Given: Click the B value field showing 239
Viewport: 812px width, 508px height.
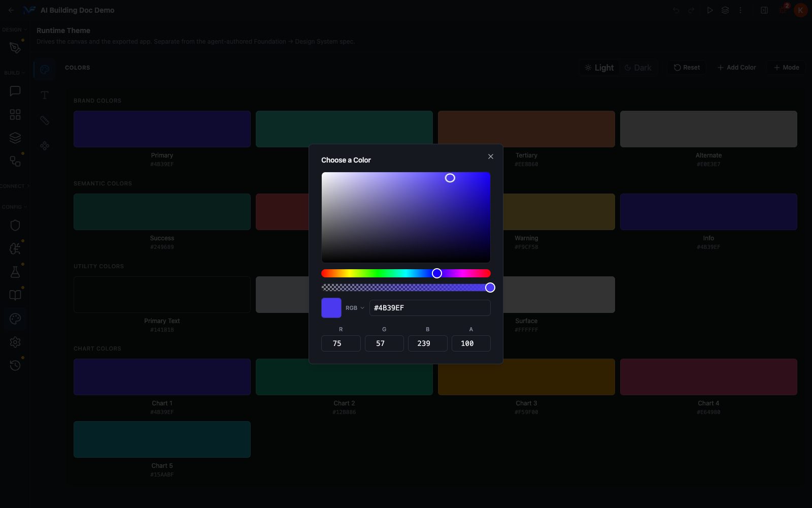Looking at the screenshot, I should point(428,343).
